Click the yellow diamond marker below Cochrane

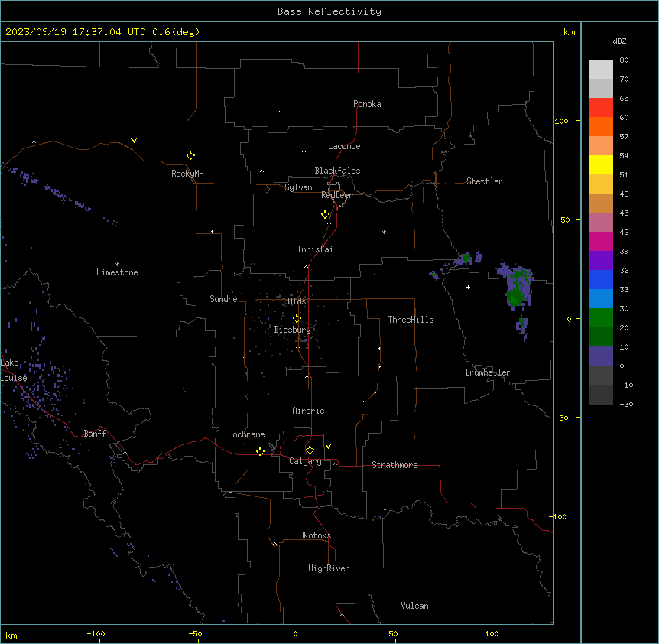[260, 451]
